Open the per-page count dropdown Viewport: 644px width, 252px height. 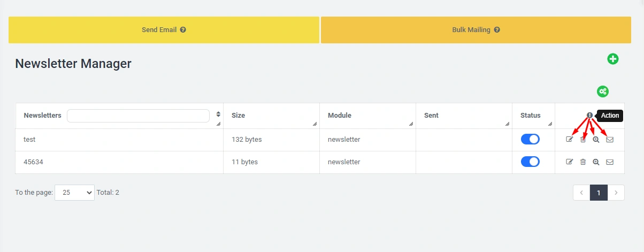click(74, 193)
